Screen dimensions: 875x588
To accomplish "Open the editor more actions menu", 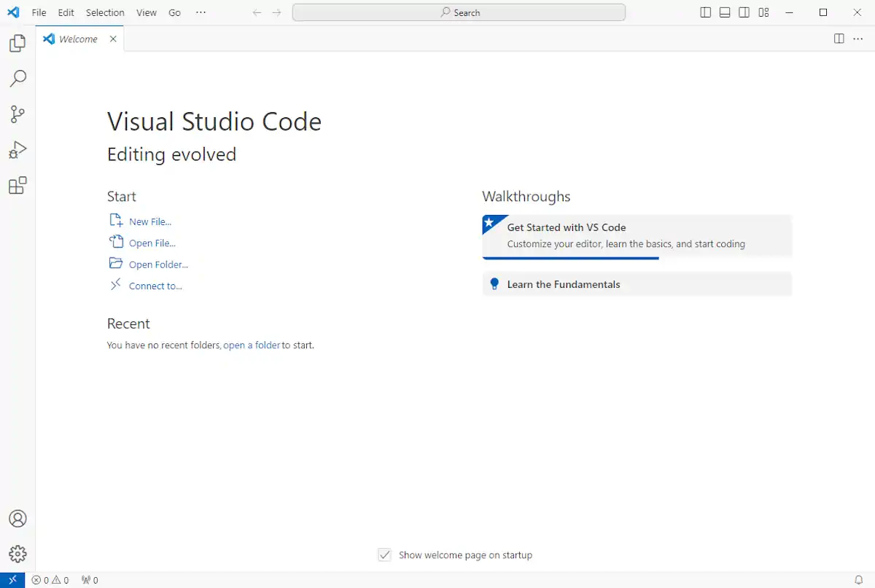I will [x=857, y=39].
